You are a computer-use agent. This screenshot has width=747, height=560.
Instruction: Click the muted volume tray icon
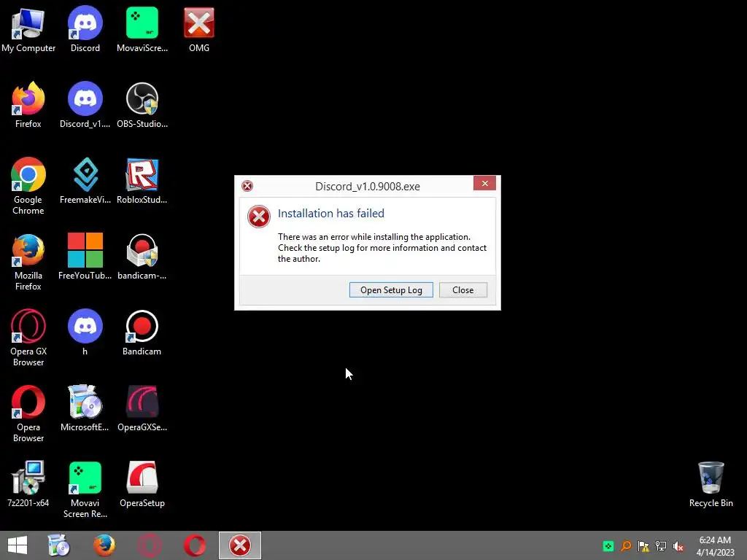pyautogui.click(x=678, y=546)
